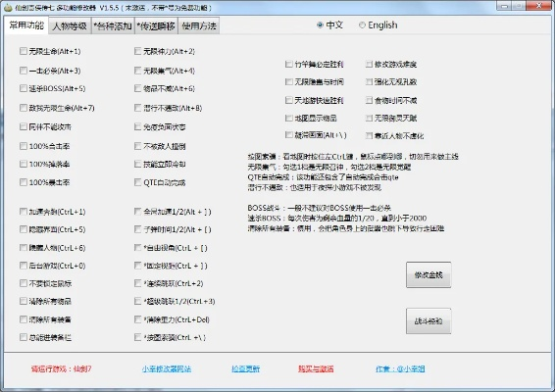Click the trainer app icon in title bar
Screen dimensions: 555x392
click(8, 8)
